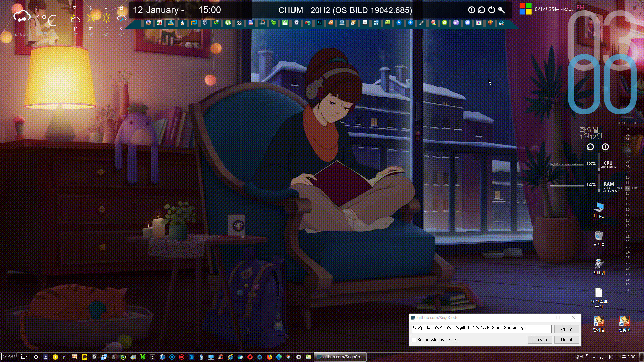Launch the 신맞고 desktop shortcut
644x362 pixels.
(625, 324)
